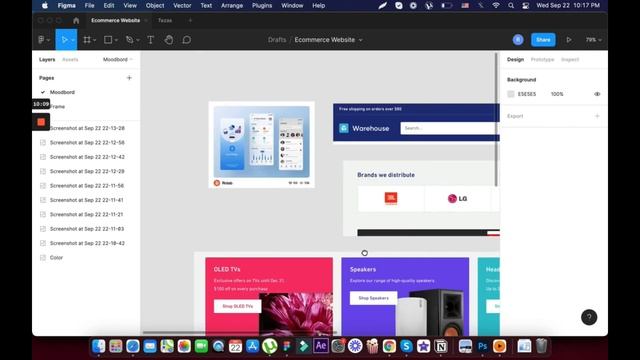Click the Share button
The height and width of the screenshot is (360, 640).
point(543,40)
